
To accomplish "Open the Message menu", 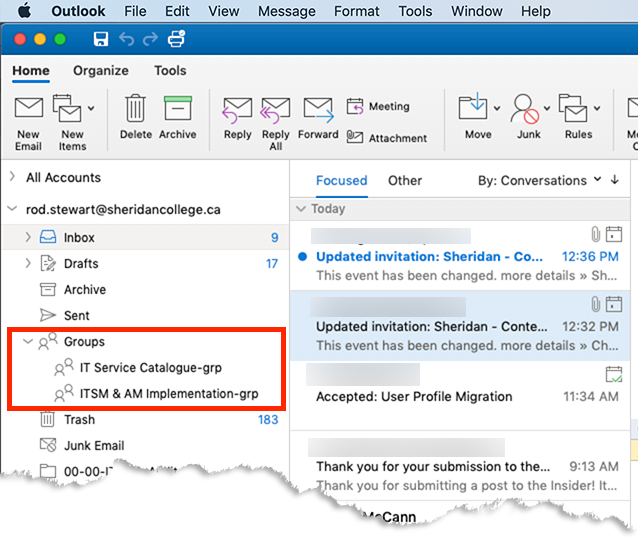I will coord(287,11).
